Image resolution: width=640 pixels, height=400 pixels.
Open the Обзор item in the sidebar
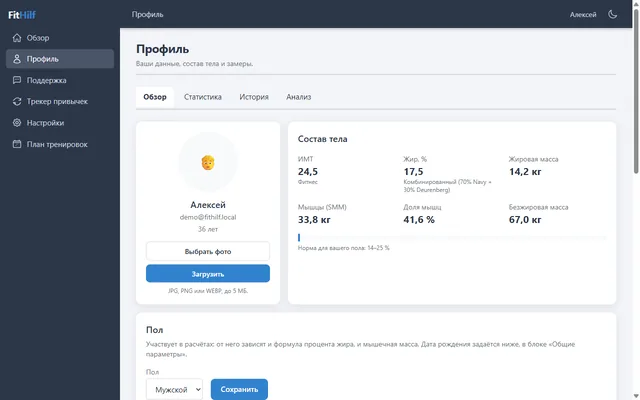pos(60,38)
